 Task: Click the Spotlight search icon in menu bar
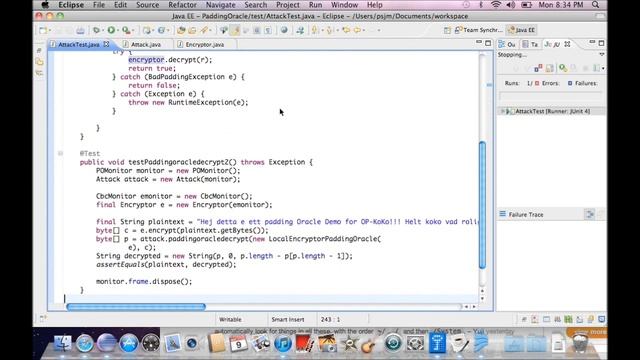(596, 5)
